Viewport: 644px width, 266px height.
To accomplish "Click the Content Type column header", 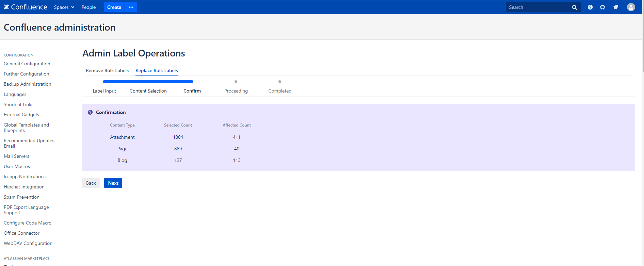I will pyautogui.click(x=122, y=125).
